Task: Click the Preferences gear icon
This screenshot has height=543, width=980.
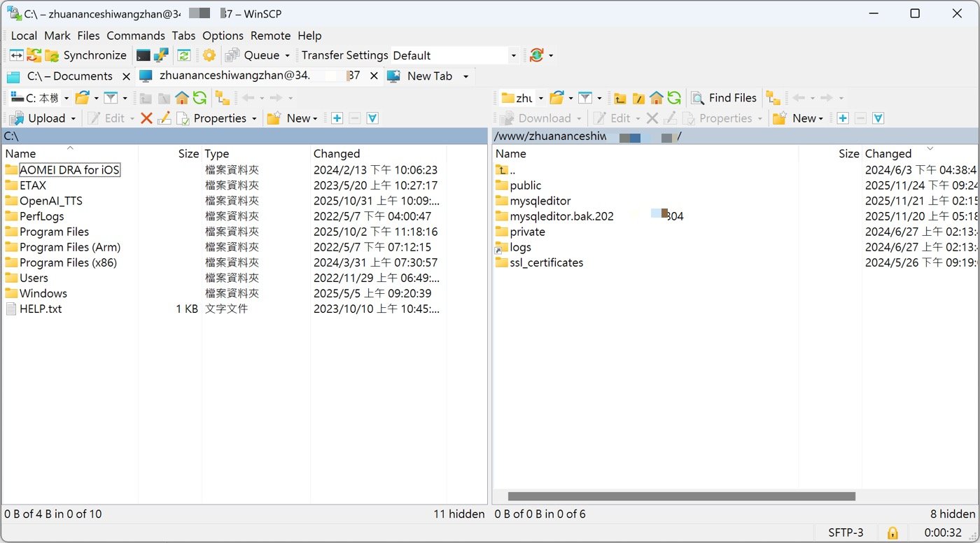Action: (209, 55)
